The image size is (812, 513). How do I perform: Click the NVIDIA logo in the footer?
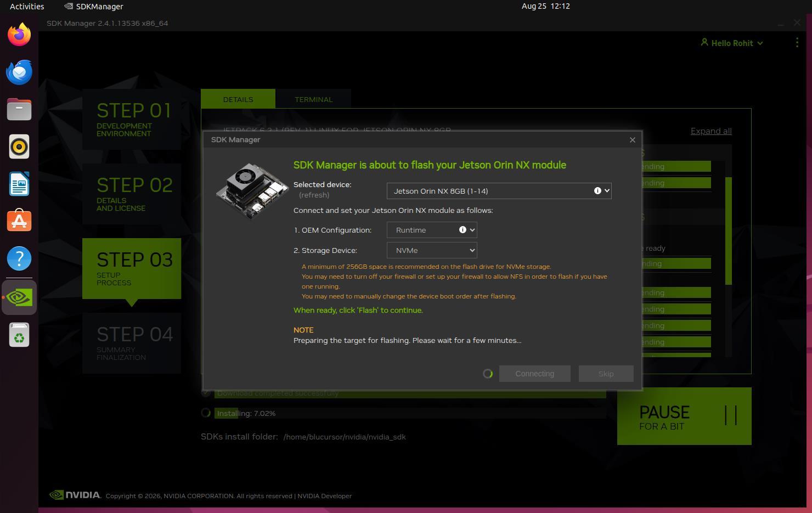point(75,495)
